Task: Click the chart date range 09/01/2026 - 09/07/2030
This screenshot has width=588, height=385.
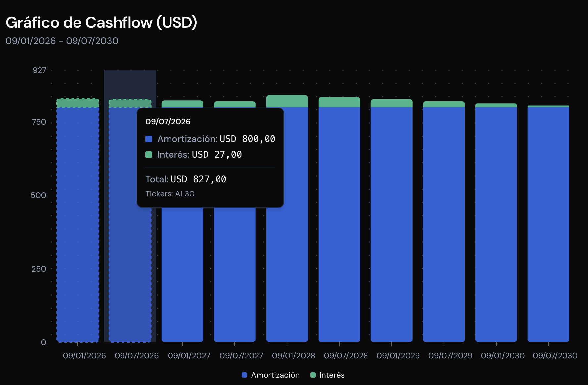Action: click(x=62, y=41)
